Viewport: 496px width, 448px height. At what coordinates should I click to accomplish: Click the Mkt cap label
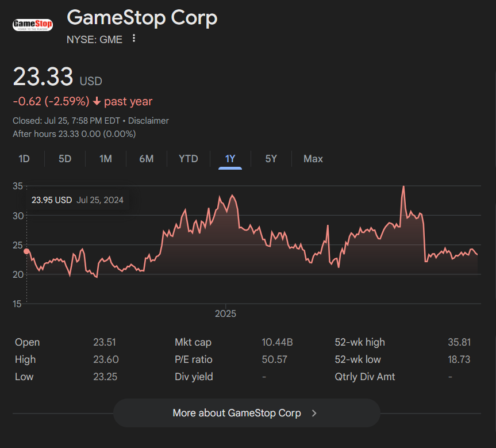coord(193,342)
